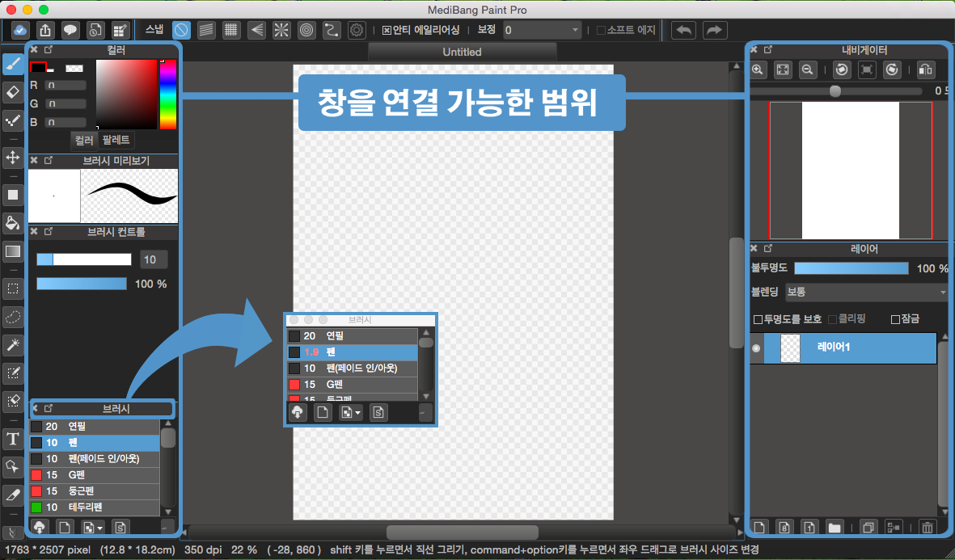Select the Magic Wand tool
The height and width of the screenshot is (560, 955).
click(14, 345)
